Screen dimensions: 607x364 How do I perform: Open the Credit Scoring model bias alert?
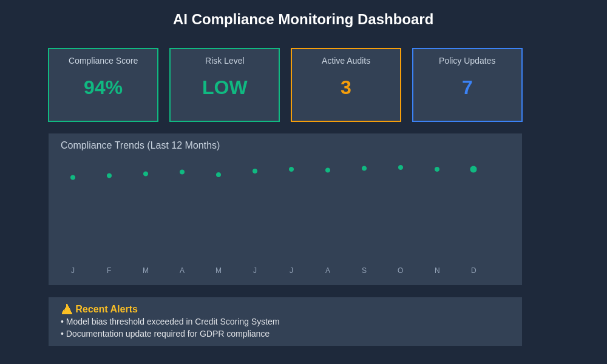click(x=170, y=322)
